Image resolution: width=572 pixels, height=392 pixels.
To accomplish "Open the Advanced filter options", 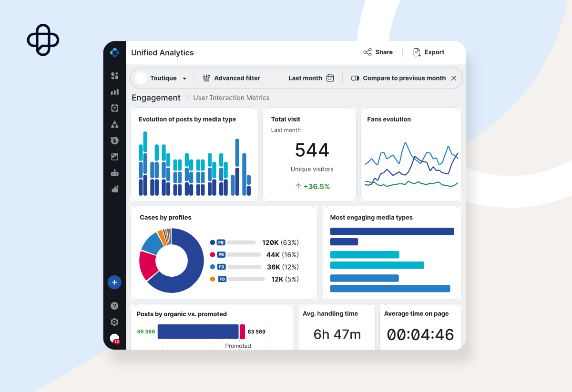I will coord(232,78).
